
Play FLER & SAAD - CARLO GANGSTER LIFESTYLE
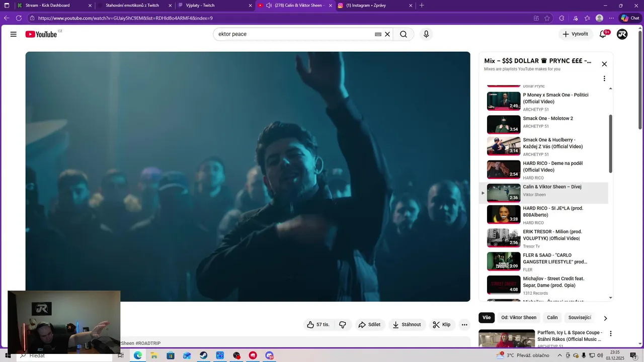543,262
